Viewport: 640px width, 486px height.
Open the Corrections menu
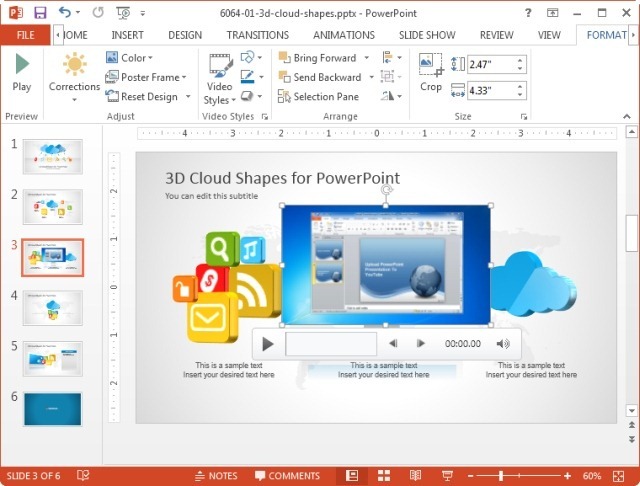click(x=74, y=77)
